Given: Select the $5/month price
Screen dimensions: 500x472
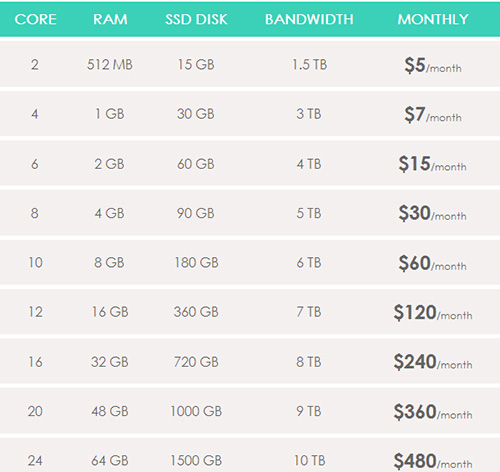Looking at the screenshot, I should [433, 65].
